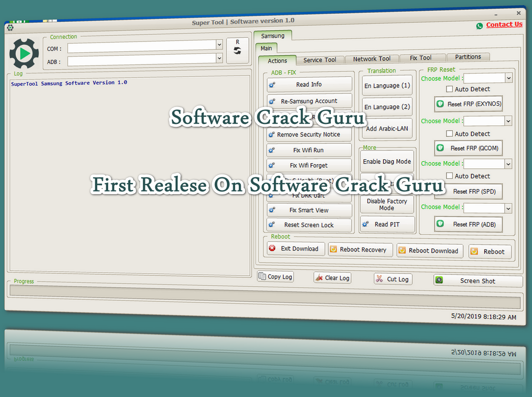The height and width of the screenshot is (397, 532).
Task: Open Choose Model dropdown above Reset FRP (QCOM)
Action: click(x=508, y=121)
